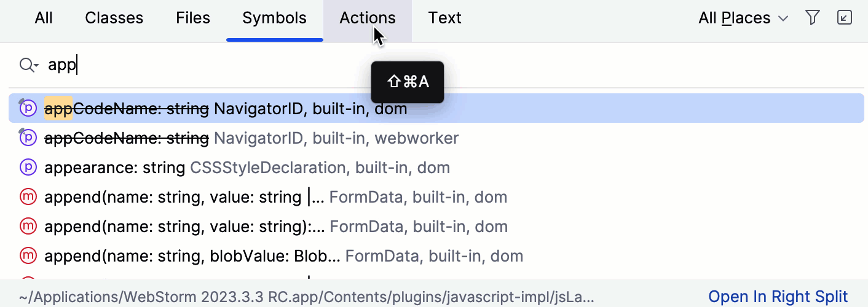Select append result with blobValue parameter
This screenshot has height=307, width=868.
click(x=283, y=255)
